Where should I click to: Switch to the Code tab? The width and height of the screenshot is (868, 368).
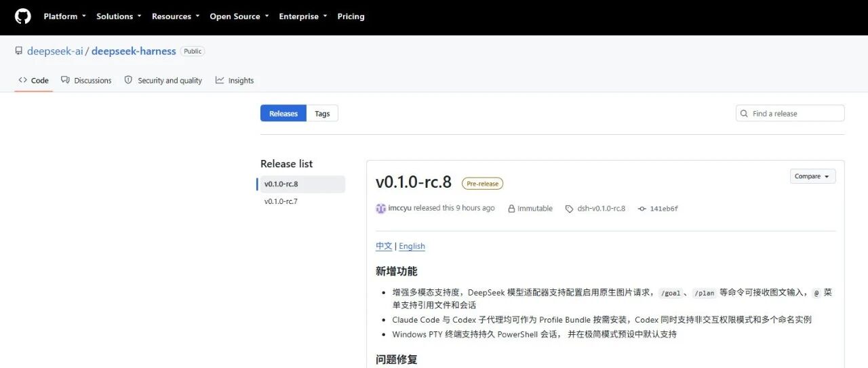tap(33, 80)
